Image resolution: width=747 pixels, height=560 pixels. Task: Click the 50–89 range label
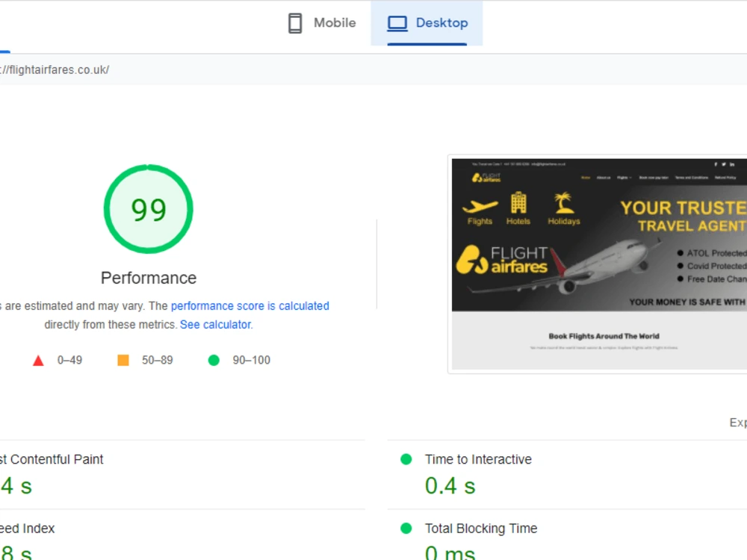pos(157,361)
